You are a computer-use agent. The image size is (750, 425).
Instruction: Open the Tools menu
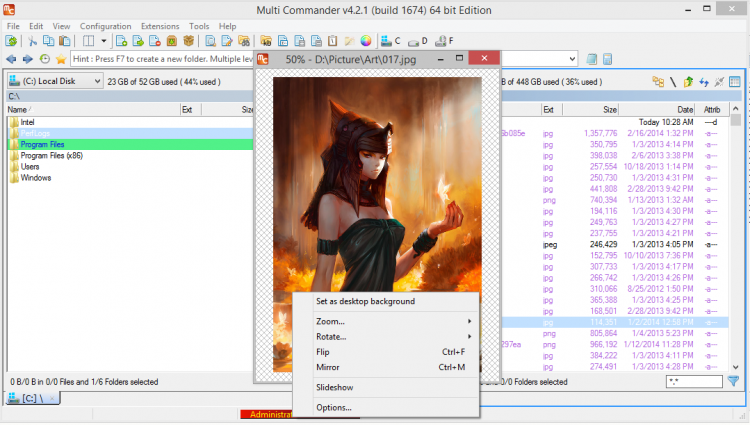coord(199,26)
